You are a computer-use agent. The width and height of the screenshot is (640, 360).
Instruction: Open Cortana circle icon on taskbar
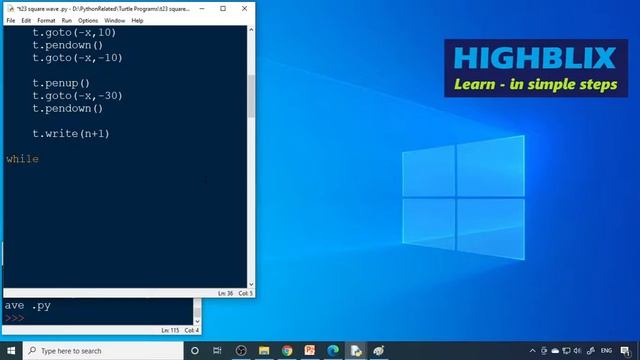coord(195,351)
